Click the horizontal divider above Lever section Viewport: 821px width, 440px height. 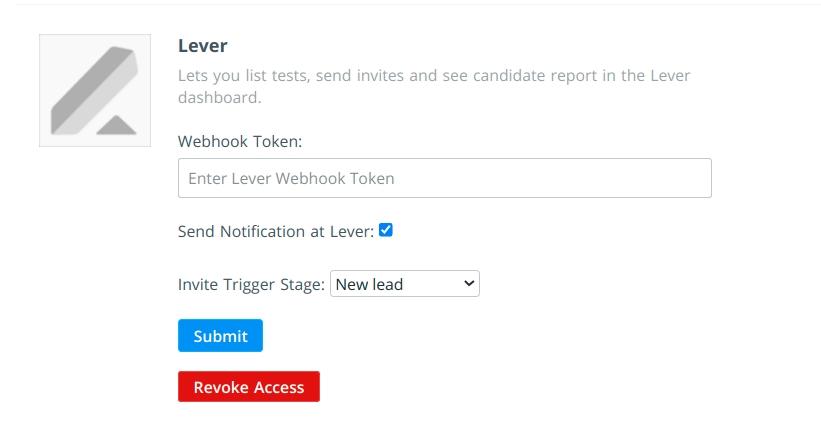click(418, 4)
